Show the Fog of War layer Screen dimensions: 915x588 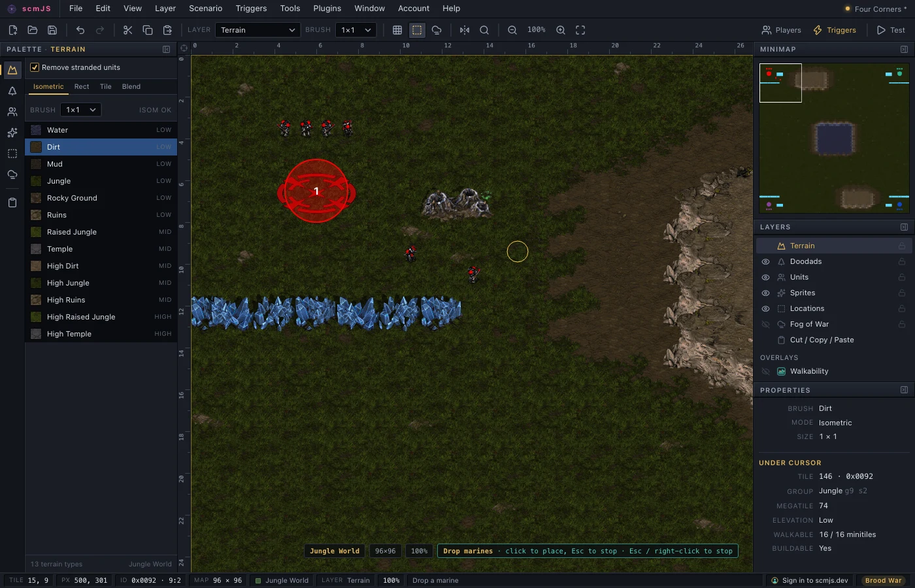(x=765, y=324)
